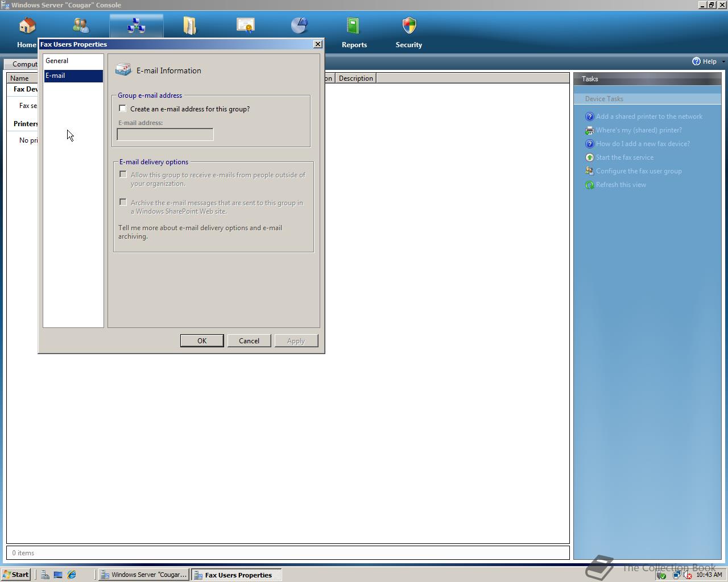Click the Reports label in navigation
Image resolution: width=728 pixels, height=582 pixels.
point(354,45)
